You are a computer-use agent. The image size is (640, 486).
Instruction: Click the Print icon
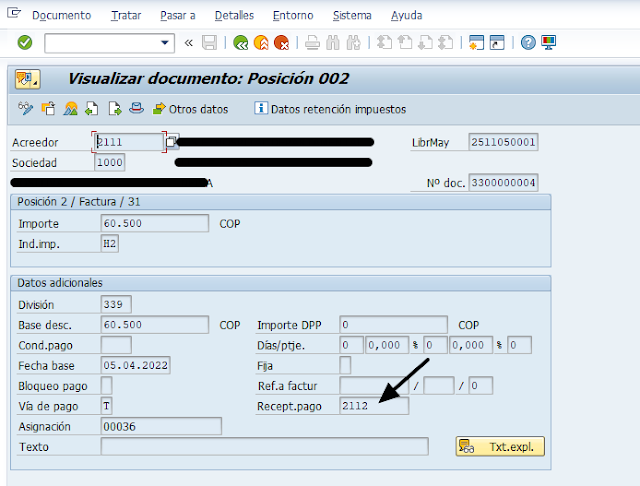312,43
